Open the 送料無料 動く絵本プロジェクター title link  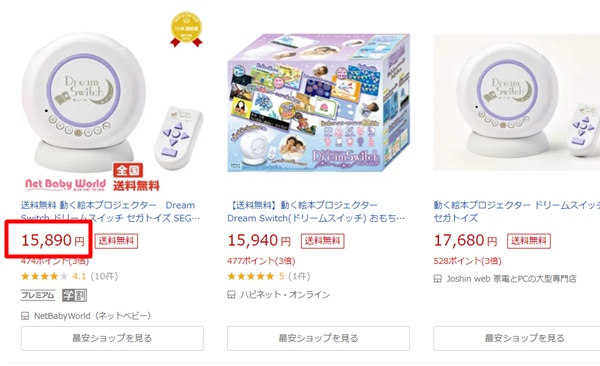111,211
